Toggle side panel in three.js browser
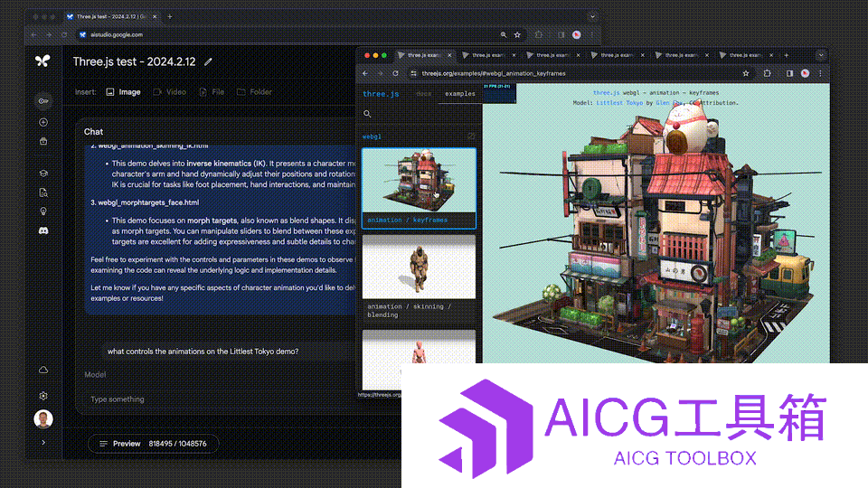868x488 pixels. [789, 73]
